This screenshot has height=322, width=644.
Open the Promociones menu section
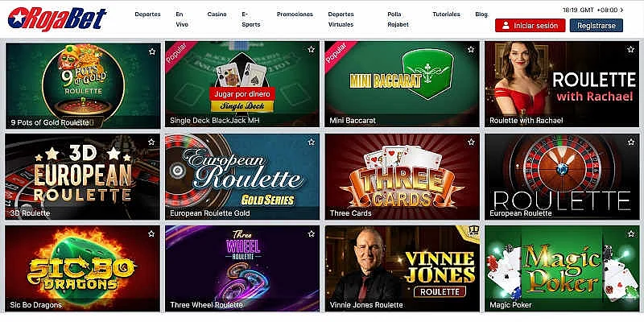[x=295, y=14]
